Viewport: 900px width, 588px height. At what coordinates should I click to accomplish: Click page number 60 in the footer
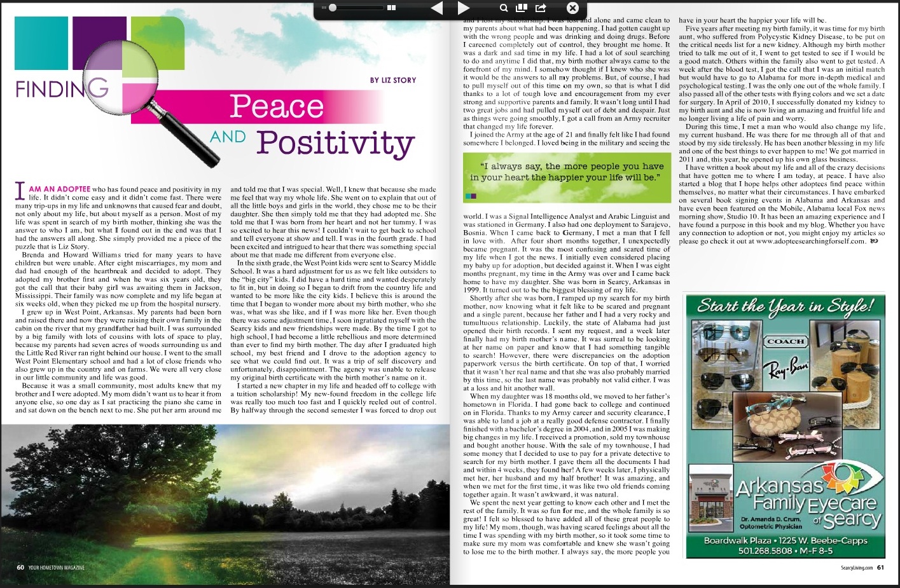[20, 568]
